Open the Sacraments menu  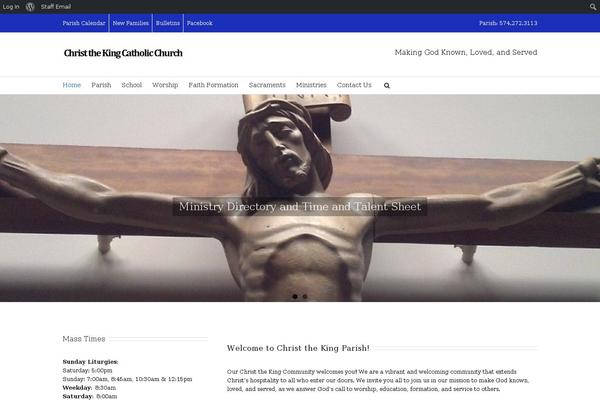[x=267, y=85]
